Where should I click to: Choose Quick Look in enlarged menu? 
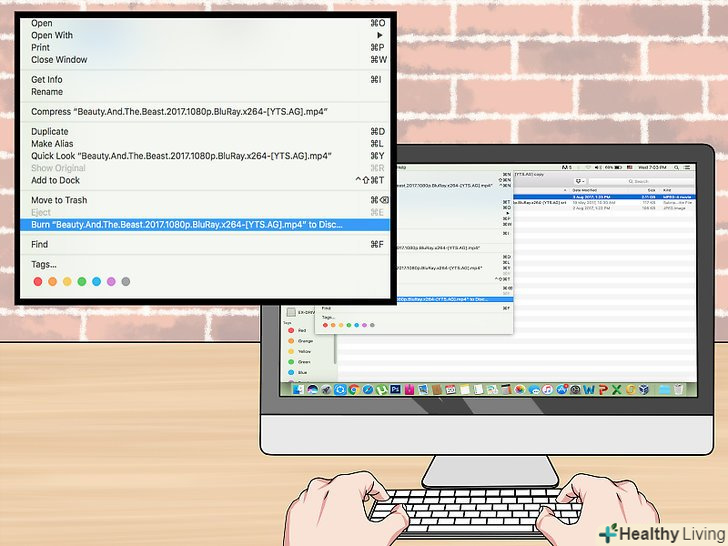pyautogui.click(x=205, y=156)
